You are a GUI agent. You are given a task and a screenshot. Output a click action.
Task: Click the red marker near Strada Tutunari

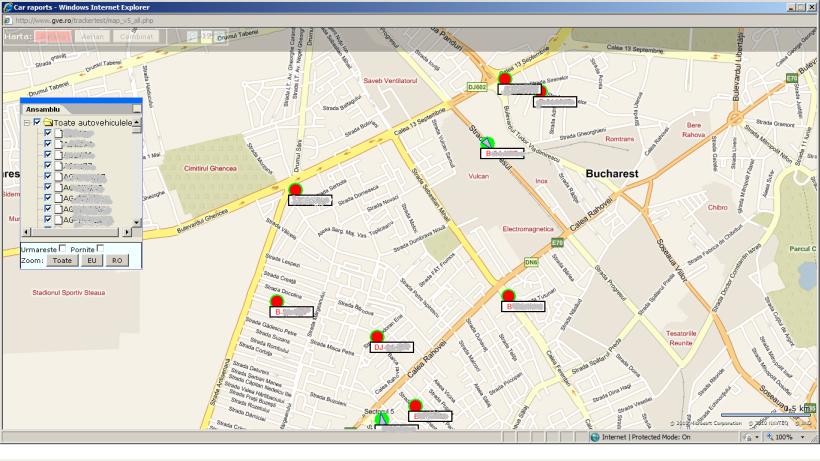pyautogui.click(x=508, y=295)
